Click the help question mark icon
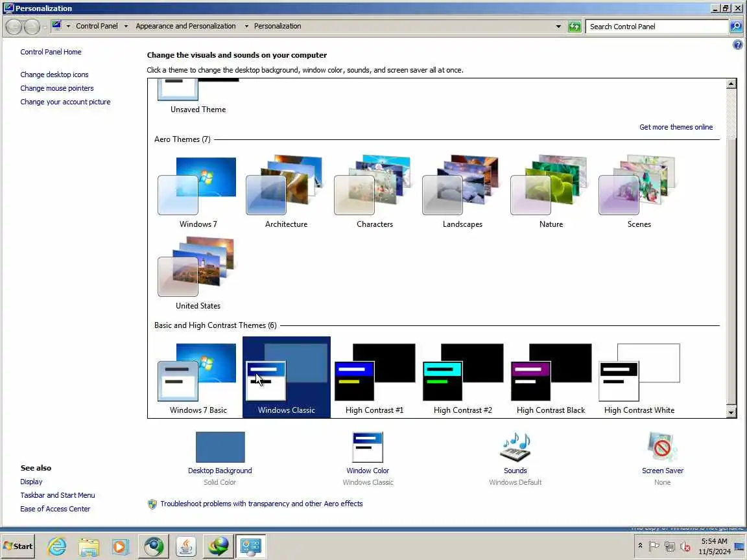The image size is (747, 560). tap(737, 45)
